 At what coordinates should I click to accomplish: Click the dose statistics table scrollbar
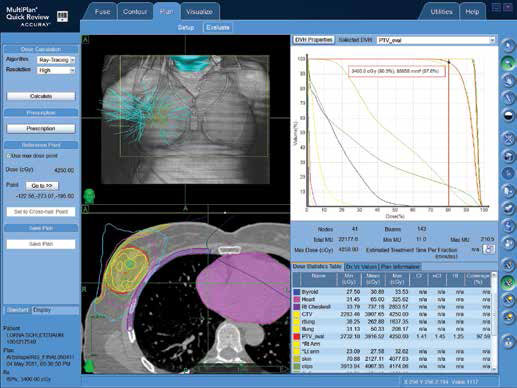pos(494,323)
